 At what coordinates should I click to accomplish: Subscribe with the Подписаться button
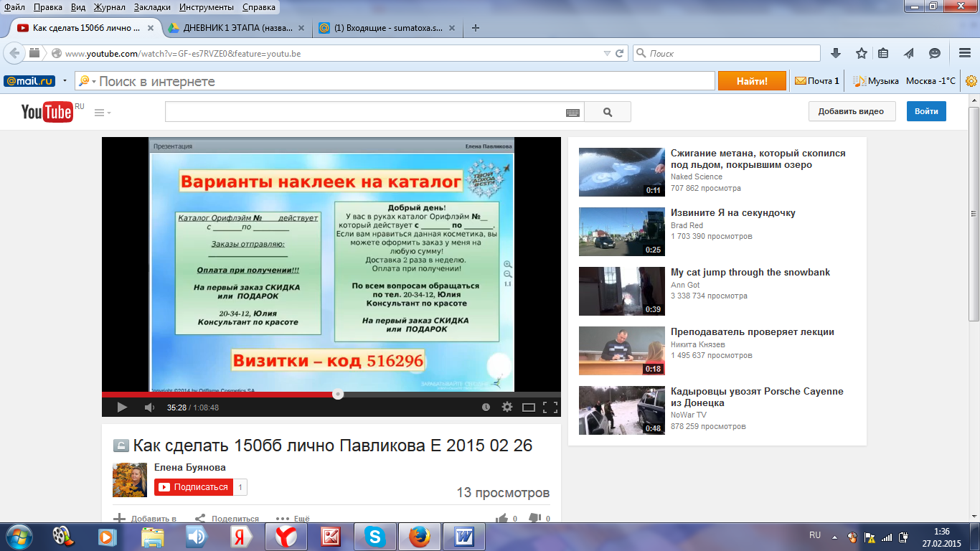click(x=194, y=487)
